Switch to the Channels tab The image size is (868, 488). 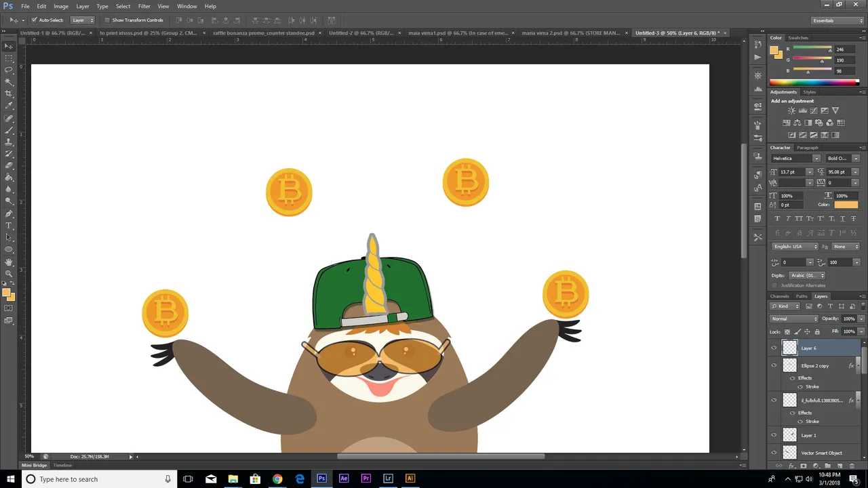(779, 296)
